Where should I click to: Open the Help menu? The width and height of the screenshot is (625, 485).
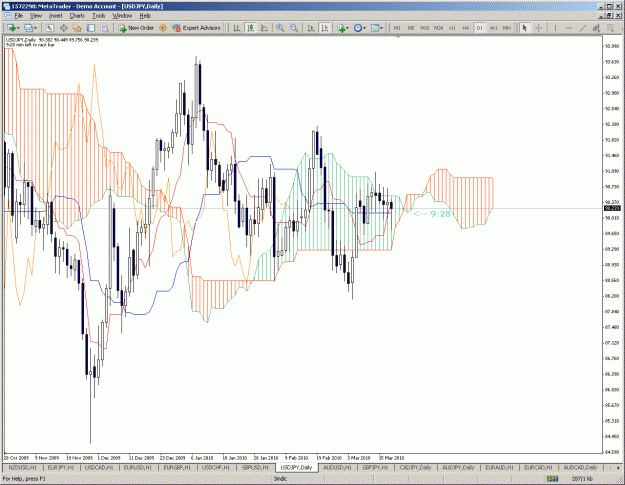pos(145,16)
